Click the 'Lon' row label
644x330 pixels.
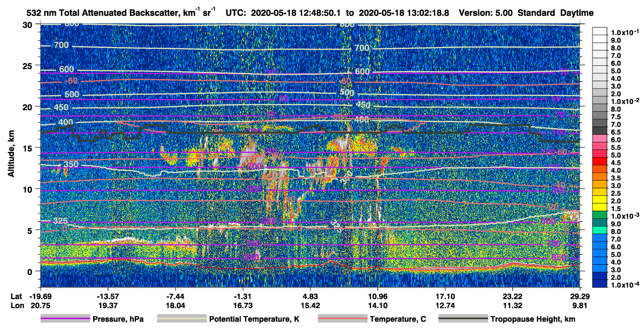point(16,306)
